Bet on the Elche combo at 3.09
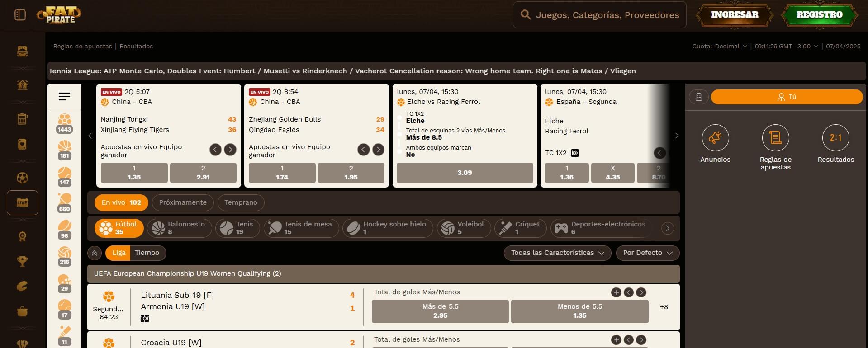The height and width of the screenshot is (348, 868). [465, 173]
